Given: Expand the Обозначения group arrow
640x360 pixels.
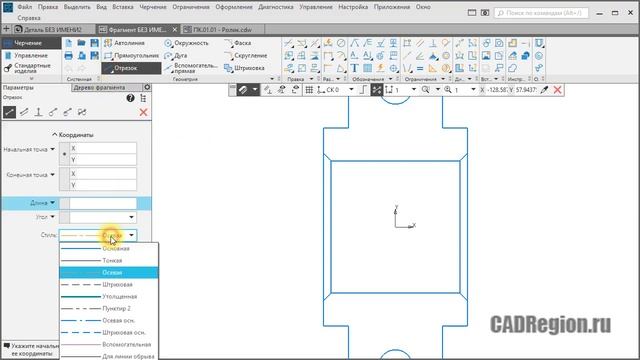Looking at the screenshot, I should coord(391,79).
